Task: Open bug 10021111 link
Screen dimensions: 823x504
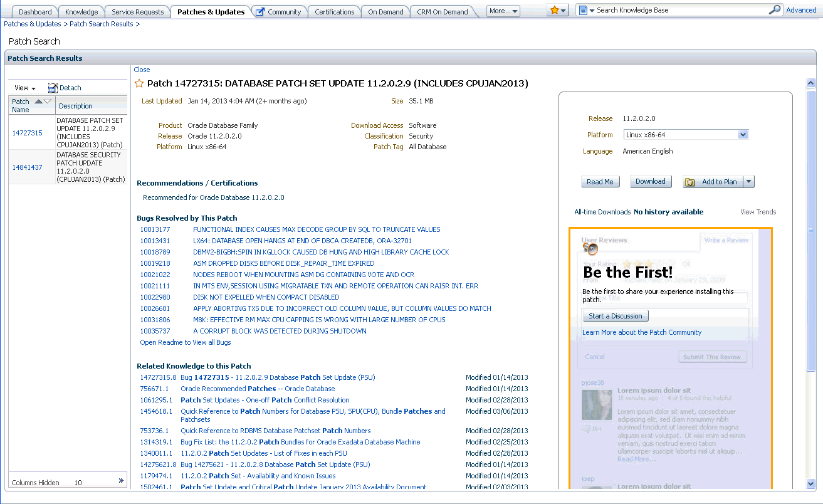Action: click(x=155, y=286)
